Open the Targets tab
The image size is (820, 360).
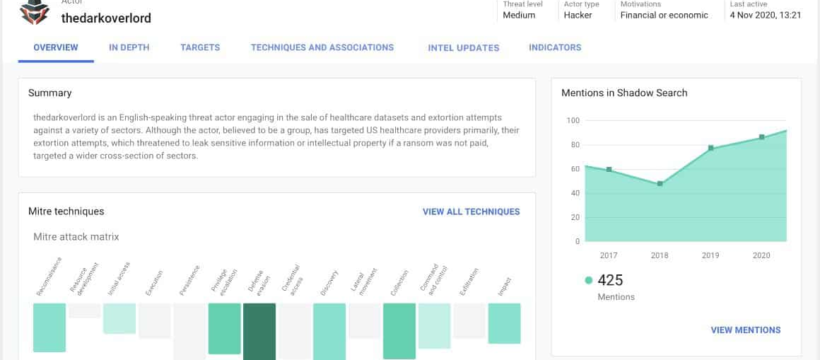[200, 48]
